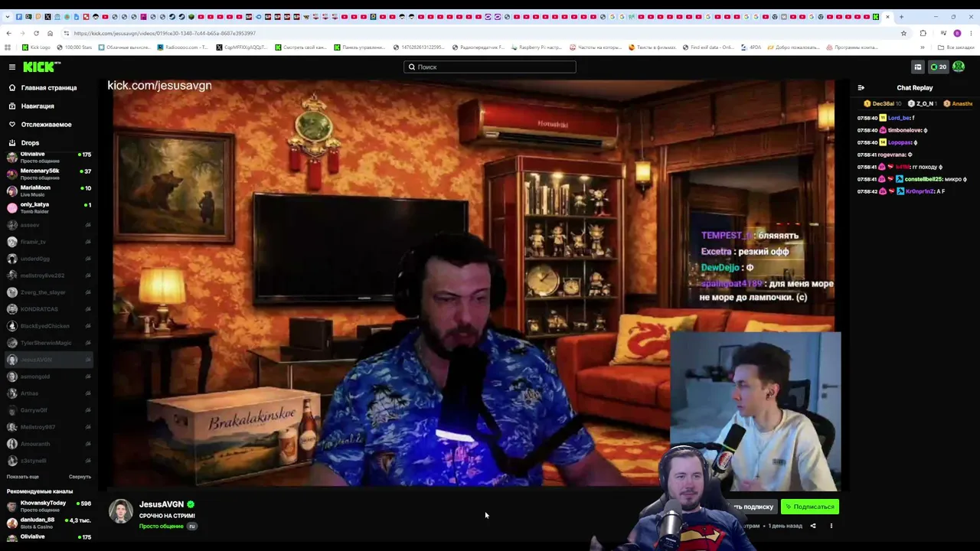
Task: Click the Подписаться subscribe button
Action: click(810, 507)
